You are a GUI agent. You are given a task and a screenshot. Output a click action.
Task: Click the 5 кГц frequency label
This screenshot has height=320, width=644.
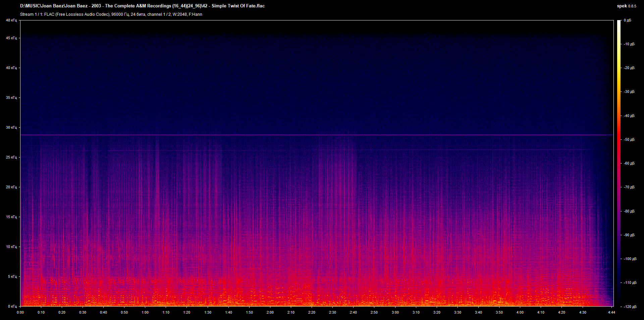[x=12, y=277]
